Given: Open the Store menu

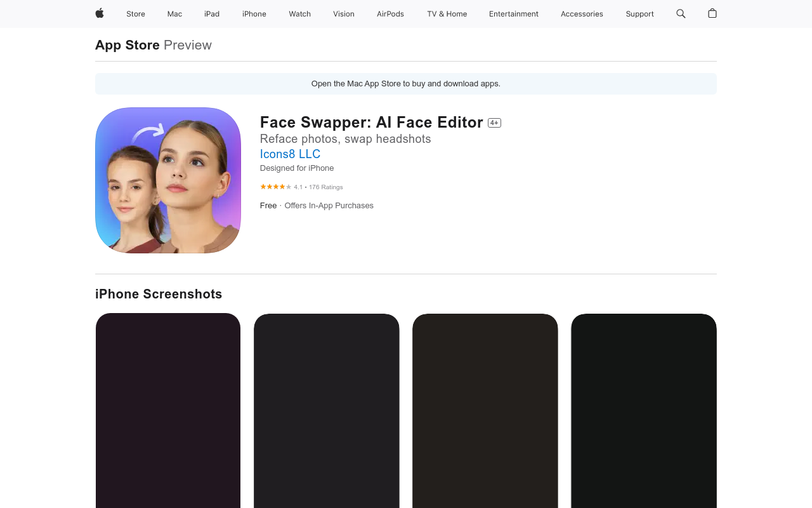Looking at the screenshot, I should (x=136, y=14).
